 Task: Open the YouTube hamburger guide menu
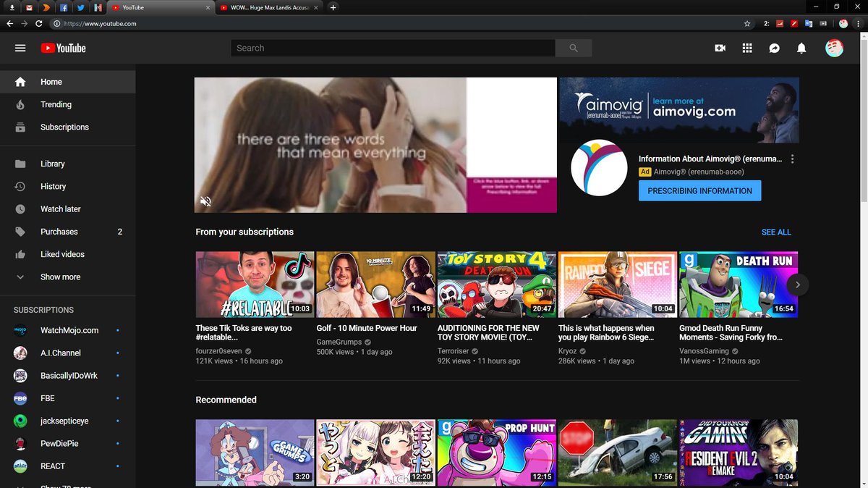[20, 48]
